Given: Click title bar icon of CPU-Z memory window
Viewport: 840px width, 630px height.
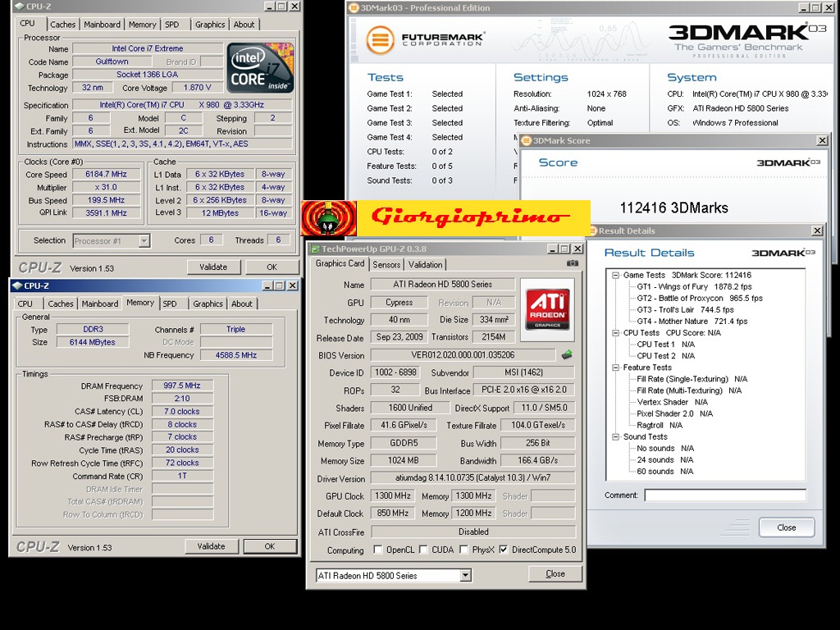Looking at the screenshot, I should coord(16,285).
